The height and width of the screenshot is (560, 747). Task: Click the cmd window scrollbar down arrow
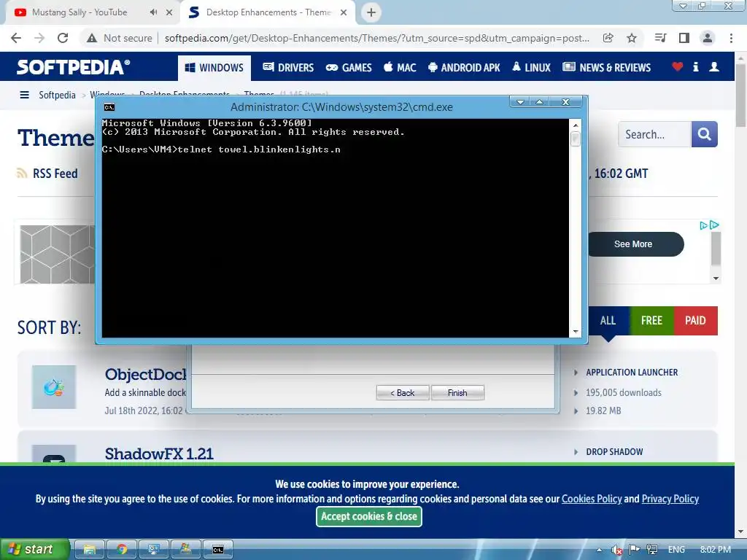[x=576, y=332]
